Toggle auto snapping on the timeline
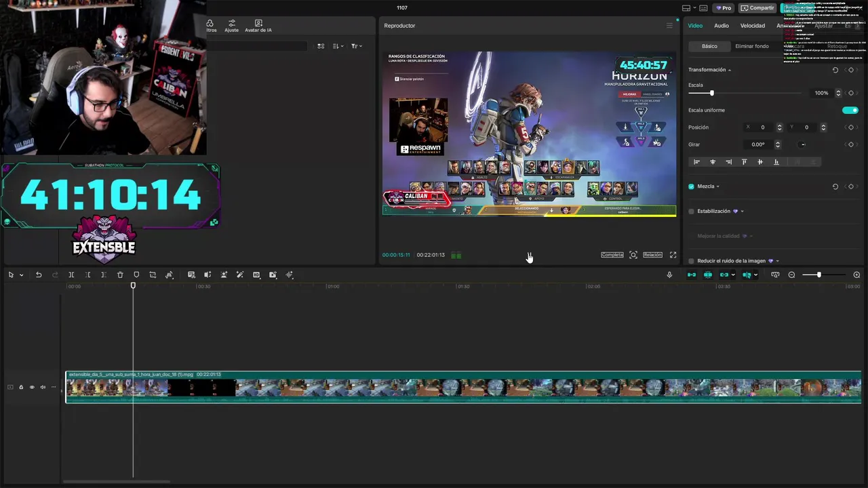The width and height of the screenshot is (868, 488). (708, 274)
